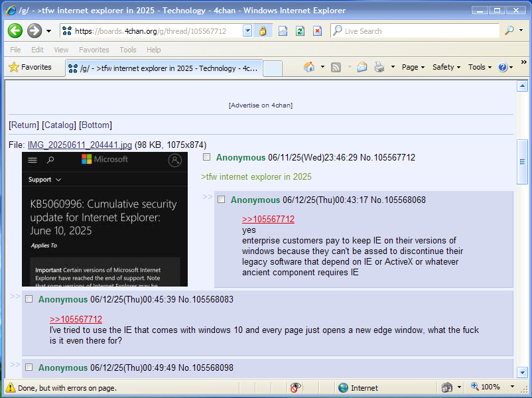The width and height of the screenshot is (532, 398).
Task: Open the Catalog link
Action: click(x=59, y=125)
